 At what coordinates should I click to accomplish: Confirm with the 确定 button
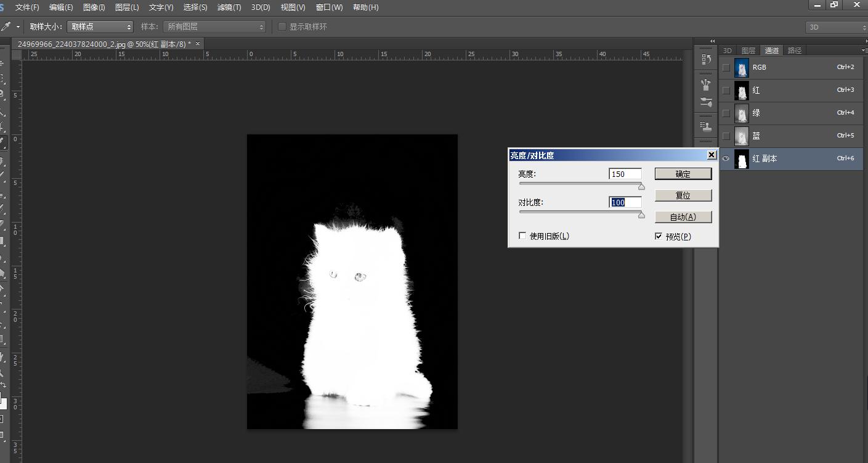point(683,174)
